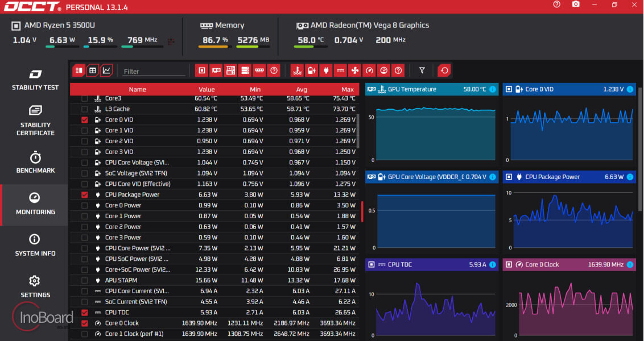The image size is (644, 341).
Task: Check the APU STAPM checkbox
Action: pyautogui.click(x=85, y=281)
